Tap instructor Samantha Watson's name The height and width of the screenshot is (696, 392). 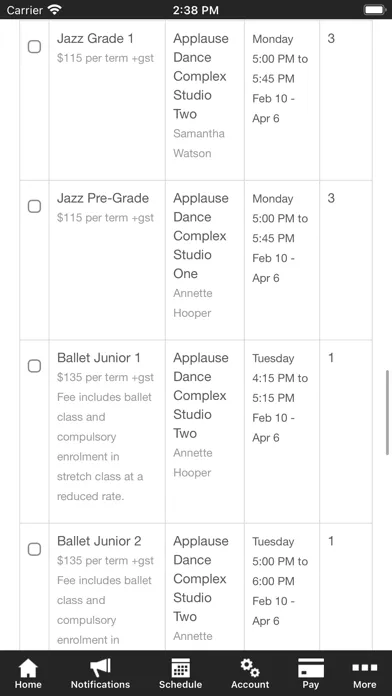click(199, 143)
